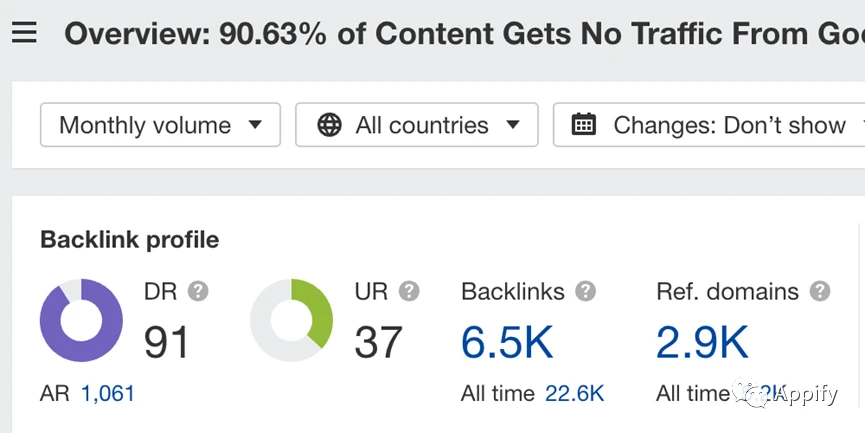865x433 pixels.
Task: Click the globe icon in countries filter
Action: (x=329, y=125)
